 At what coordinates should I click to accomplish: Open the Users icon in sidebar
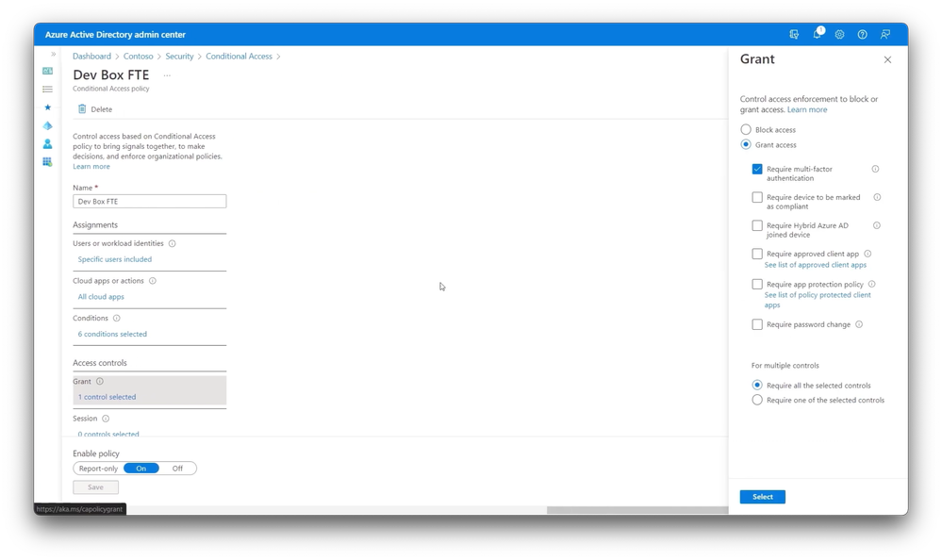point(47,143)
